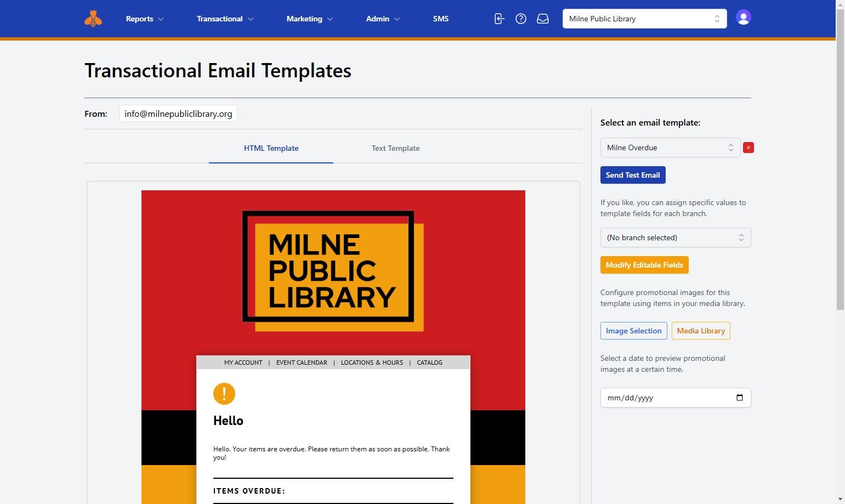Open the help question mark icon
Screen dimensions: 845x504
pos(521,19)
